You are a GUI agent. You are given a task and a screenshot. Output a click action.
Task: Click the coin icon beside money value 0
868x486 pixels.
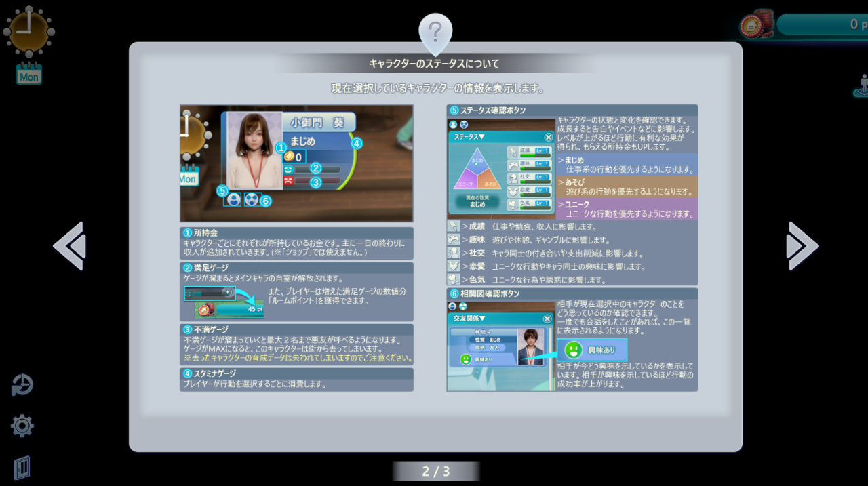[x=290, y=157]
